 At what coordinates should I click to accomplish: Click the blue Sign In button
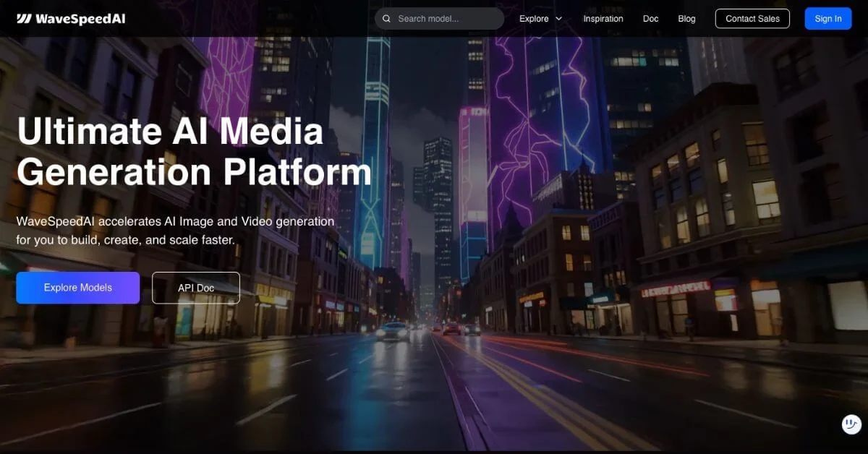coord(827,19)
